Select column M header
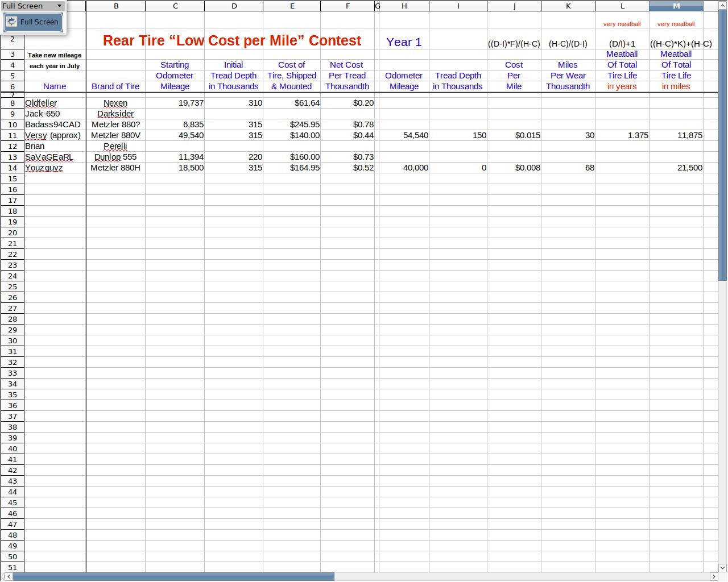 676,6
